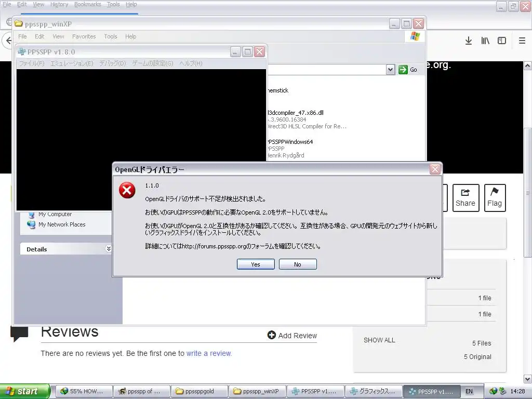Click the browser back arrow button
The width and height of the screenshot is (532, 399).
pos(7,41)
